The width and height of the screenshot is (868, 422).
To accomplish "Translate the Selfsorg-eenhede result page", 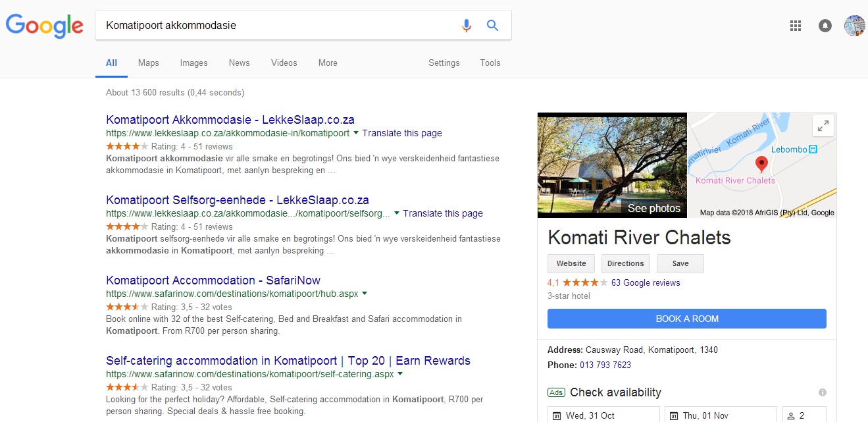I will pyautogui.click(x=443, y=213).
